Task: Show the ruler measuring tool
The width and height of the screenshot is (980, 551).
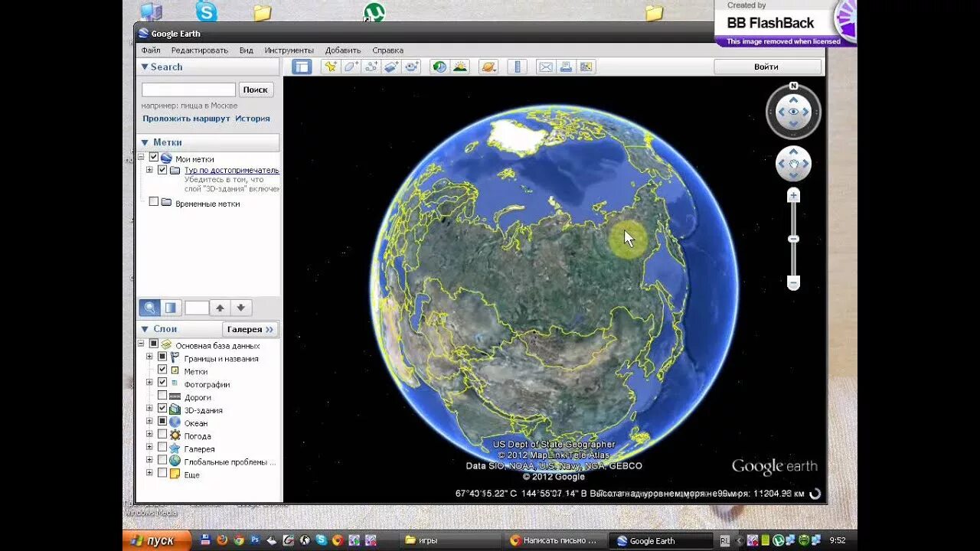Action: click(517, 67)
